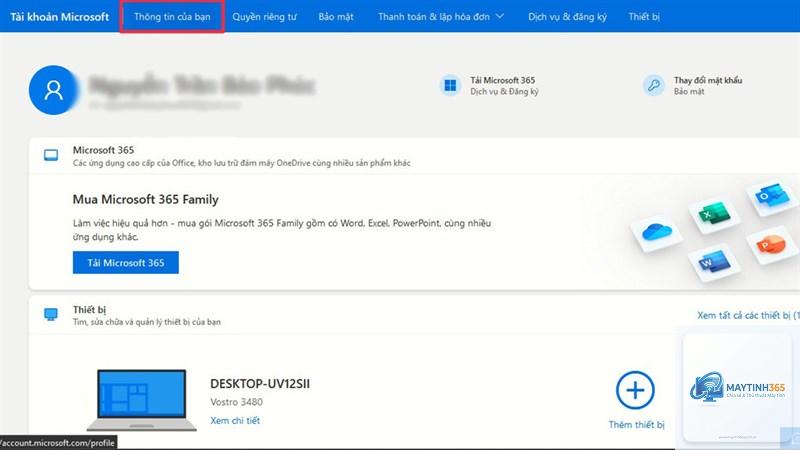Click the Thiết bị section heading
Viewport: 800px width, 450px height.
(x=89, y=310)
